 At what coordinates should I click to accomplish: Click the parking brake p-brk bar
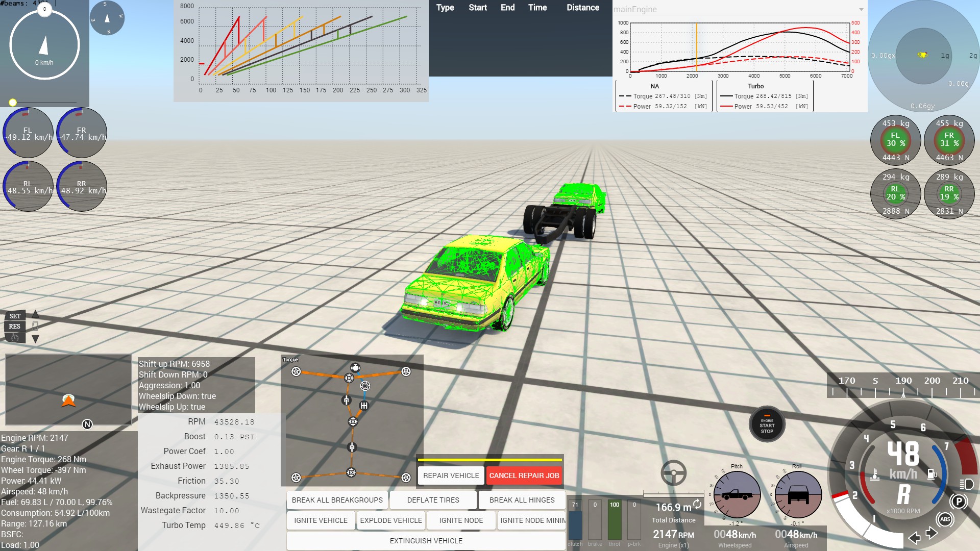[634, 520]
